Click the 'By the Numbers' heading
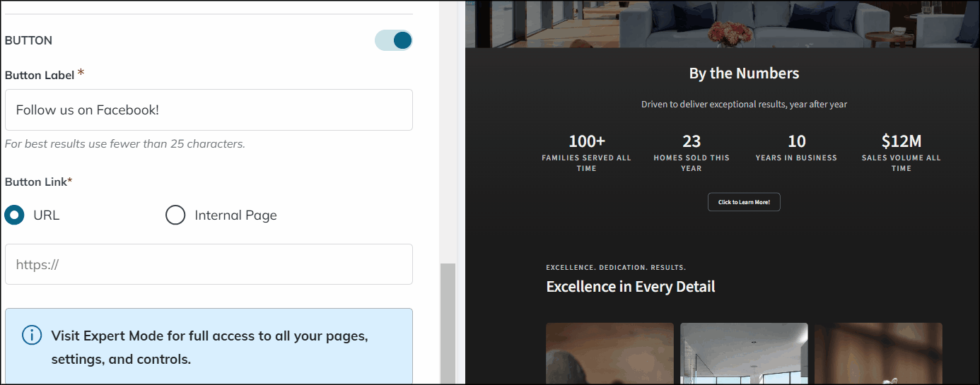This screenshot has height=385, width=980. [744, 73]
